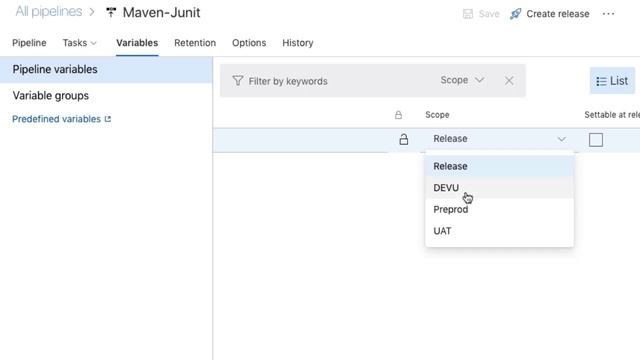Screen dimensions: 640x360
Task: Expand the Tasks tab dropdown arrow
Action: 93,43
